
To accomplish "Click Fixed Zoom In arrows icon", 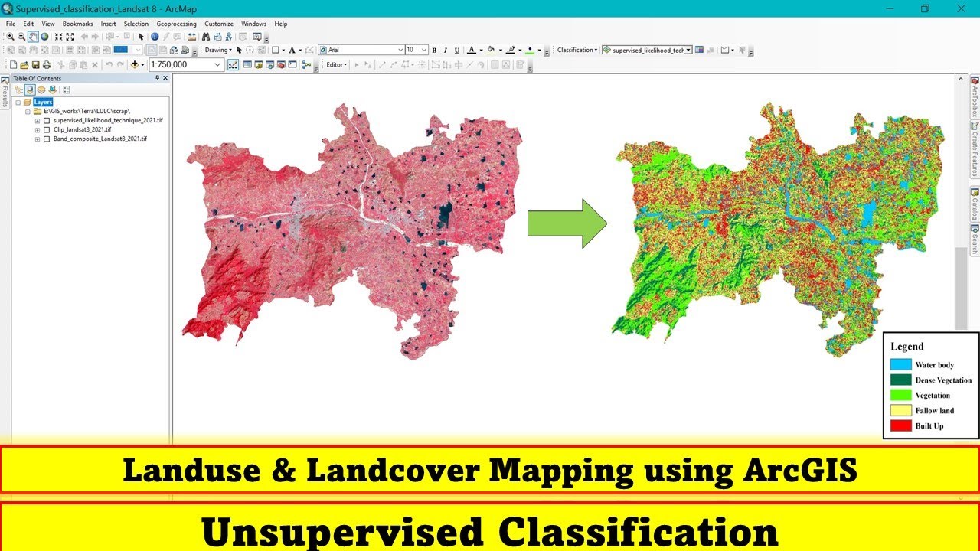I will [58, 36].
